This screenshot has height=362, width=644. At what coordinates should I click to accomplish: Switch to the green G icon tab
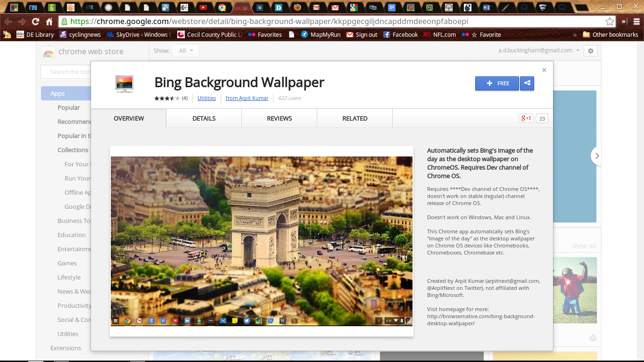tap(52, 8)
